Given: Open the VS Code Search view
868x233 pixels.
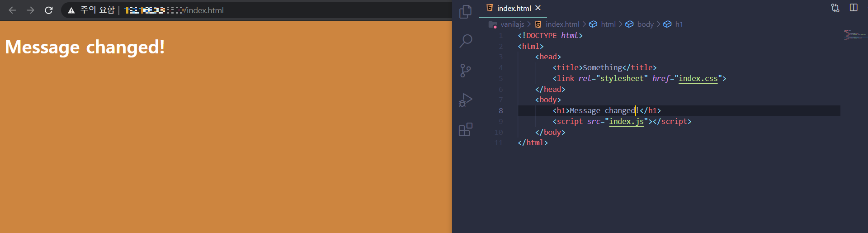Looking at the screenshot, I should coord(465,41).
